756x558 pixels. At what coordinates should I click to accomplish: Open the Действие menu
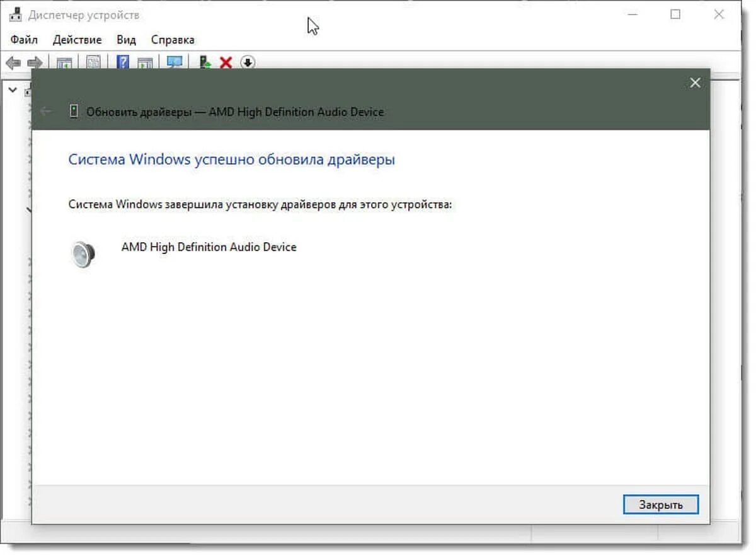(77, 40)
